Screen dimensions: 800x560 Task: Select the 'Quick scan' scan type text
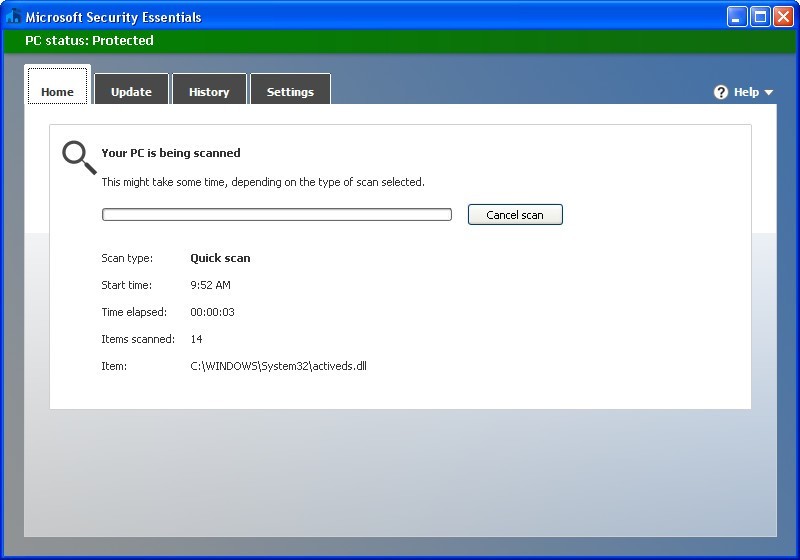click(x=220, y=258)
